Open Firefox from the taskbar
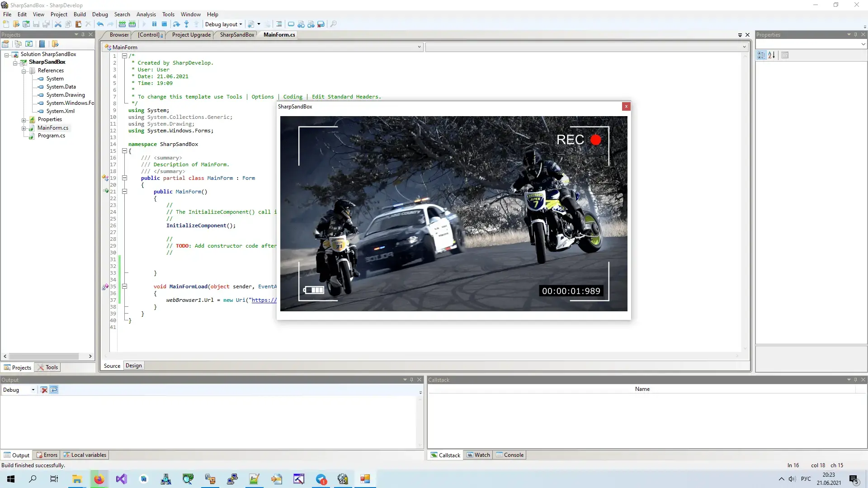This screenshot has height=488, width=868. [99, 479]
